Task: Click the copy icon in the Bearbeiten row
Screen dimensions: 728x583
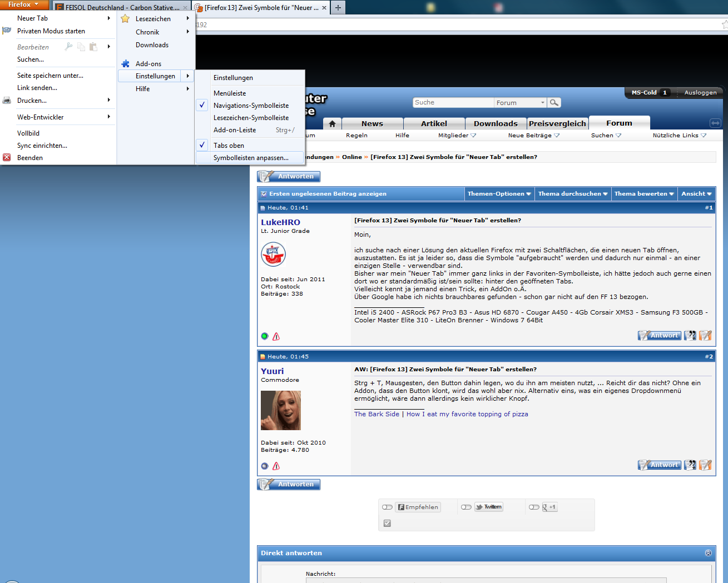Action: pos(81,47)
